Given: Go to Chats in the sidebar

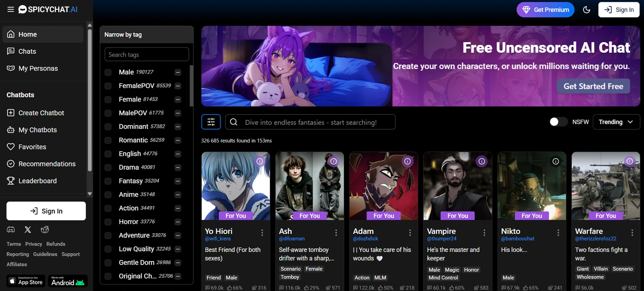Looking at the screenshot, I should [x=27, y=51].
